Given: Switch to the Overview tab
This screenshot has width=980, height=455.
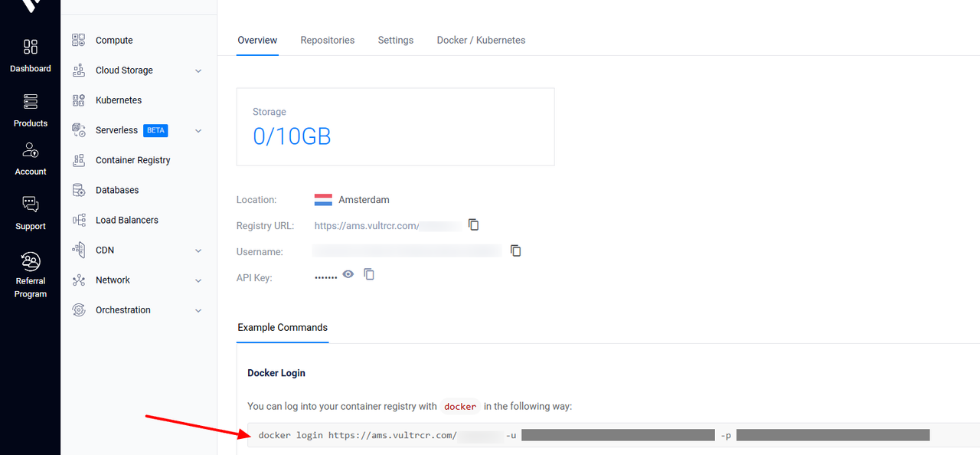Looking at the screenshot, I should (x=257, y=40).
